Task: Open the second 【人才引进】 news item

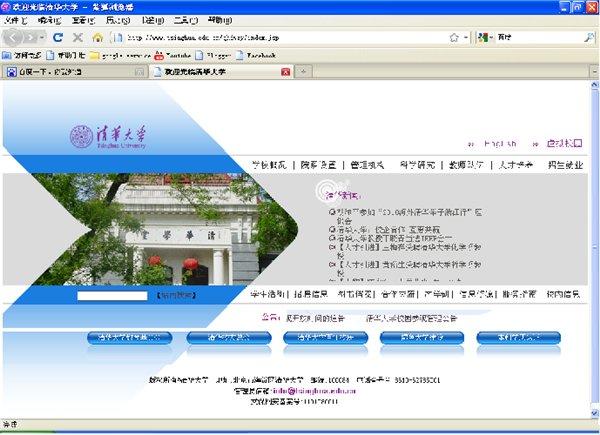Action: coord(409,268)
